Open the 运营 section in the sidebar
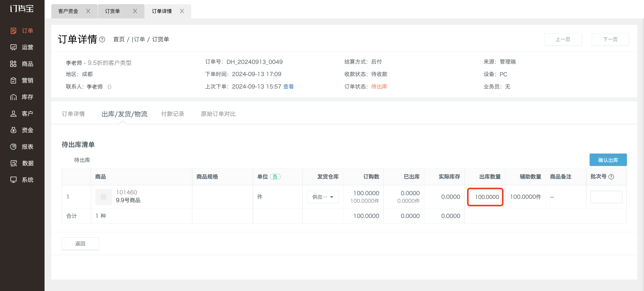Viewport: 644px width, 291px height. (x=22, y=47)
